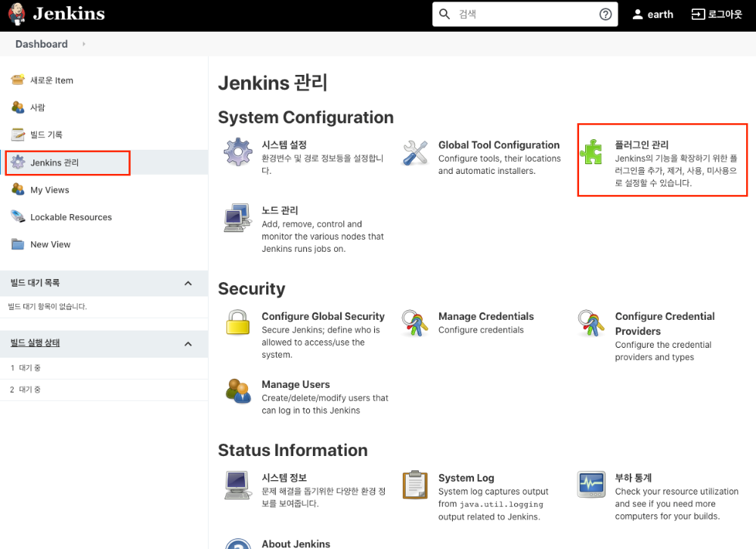
Task: Click the Jenkins butler logo icon
Action: coord(17,14)
